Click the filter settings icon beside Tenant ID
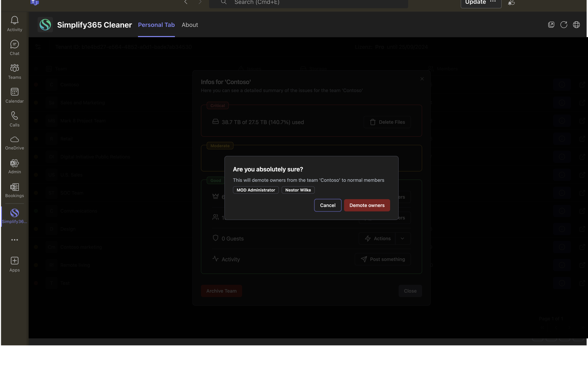Screen dimensions: 588x368 click(38, 47)
